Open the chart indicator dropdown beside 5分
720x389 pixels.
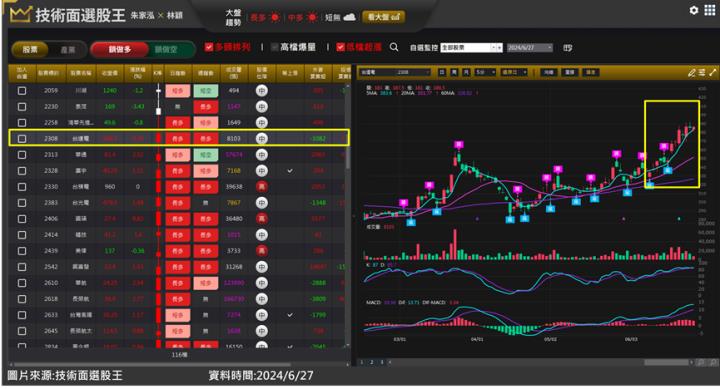click(x=513, y=72)
